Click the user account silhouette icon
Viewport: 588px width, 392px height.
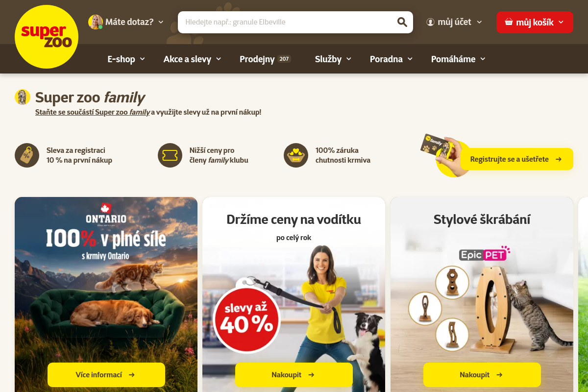[x=431, y=22]
